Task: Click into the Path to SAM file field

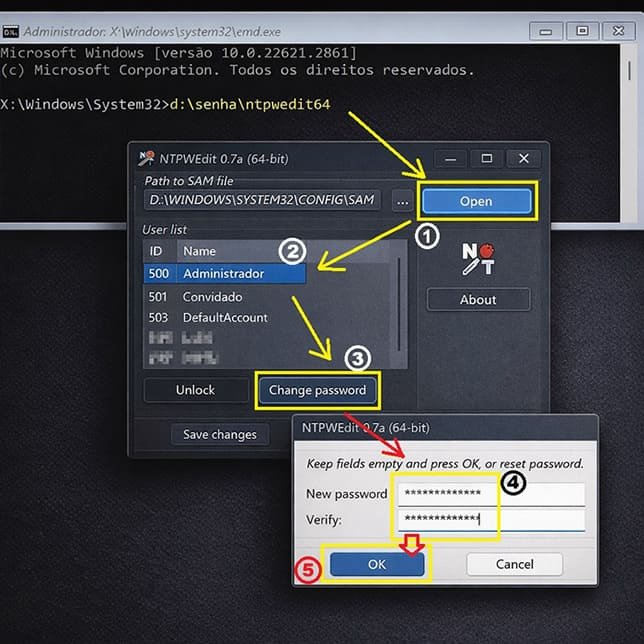Action: (262, 200)
